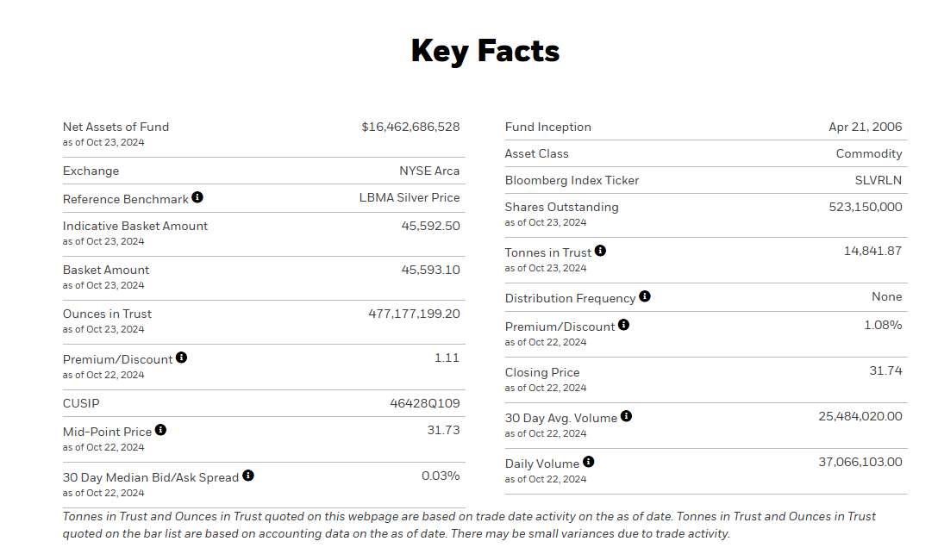The height and width of the screenshot is (560, 938).
Task: Select the CUSIP number 46428Q109
Action: pos(424,403)
